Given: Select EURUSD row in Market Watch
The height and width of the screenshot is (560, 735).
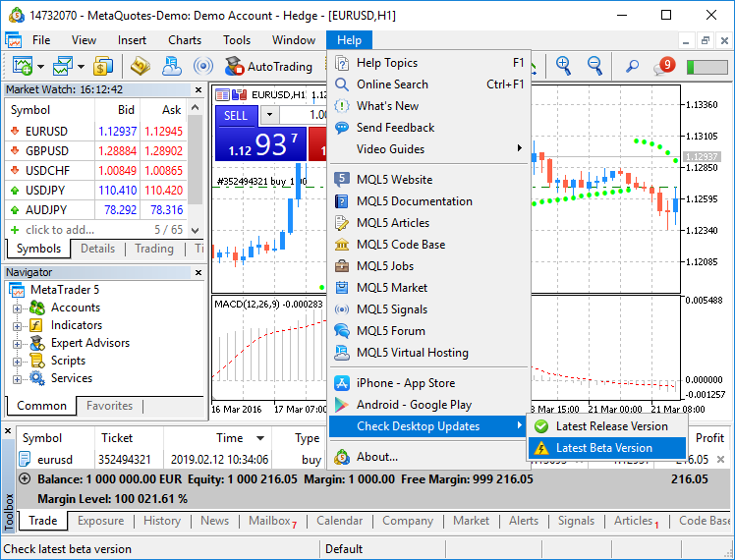Looking at the screenshot, I should (96, 132).
